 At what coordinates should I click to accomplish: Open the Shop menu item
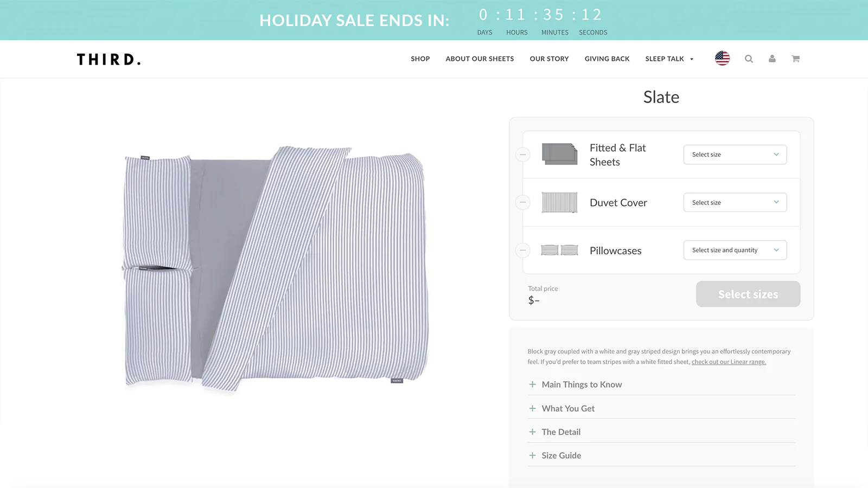click(420, 59)
